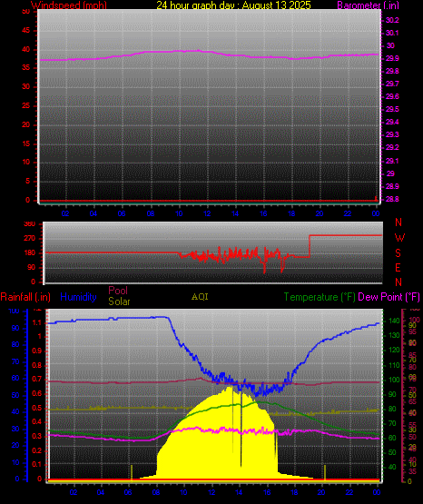This screenshot has width=423, height=504.
Task: Click barometer axis value 29.9
Action: point(392,58)
